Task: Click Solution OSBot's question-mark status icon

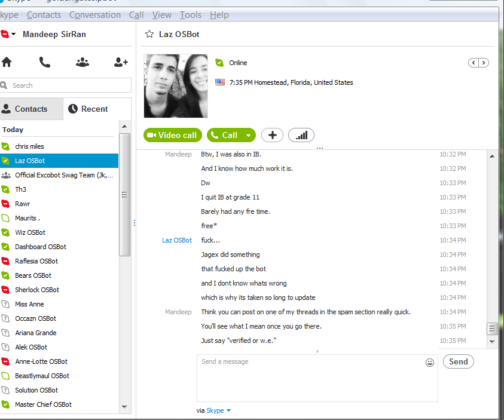Action: point(5,390)
